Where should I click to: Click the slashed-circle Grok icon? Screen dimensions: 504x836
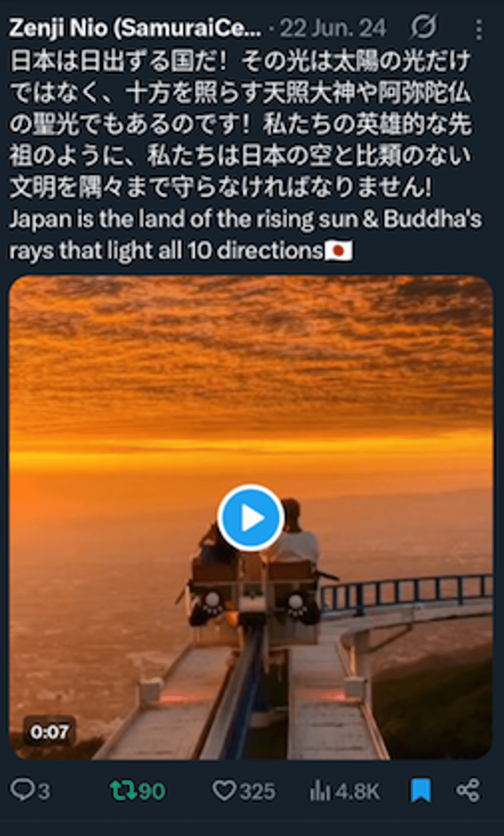[x=423, y=28]
